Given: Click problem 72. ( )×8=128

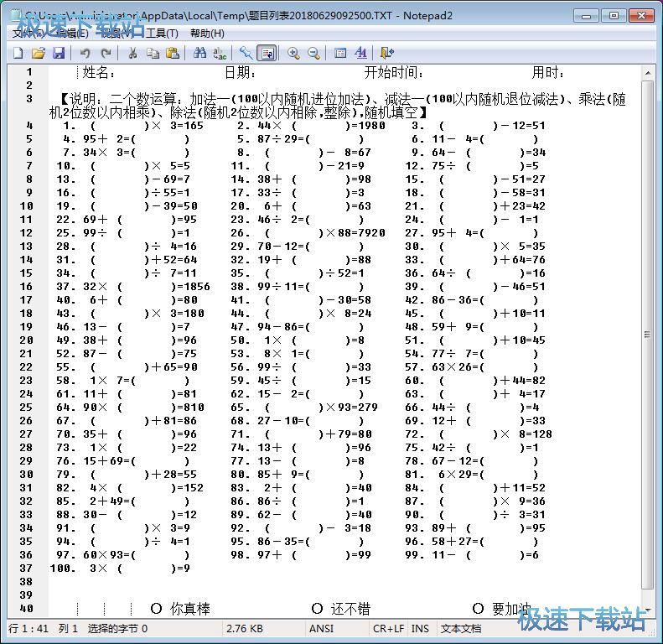Looking at the screenshot, I should 479,434.
